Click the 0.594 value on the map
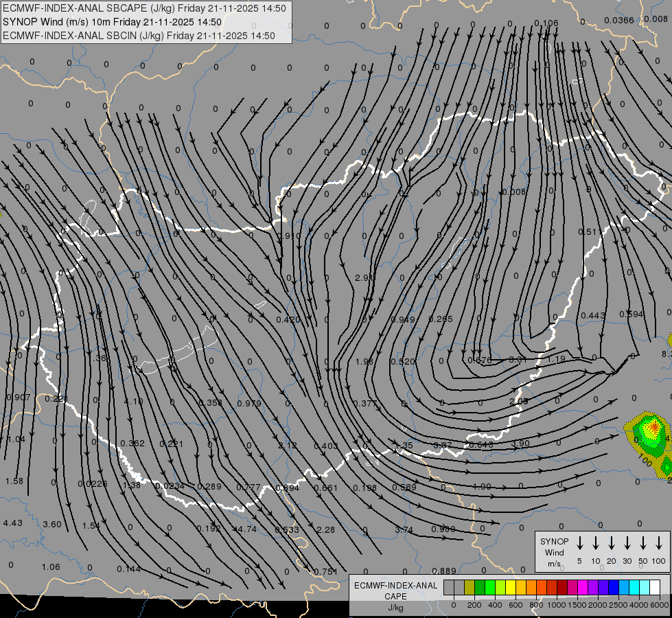 tap(632, 314)
